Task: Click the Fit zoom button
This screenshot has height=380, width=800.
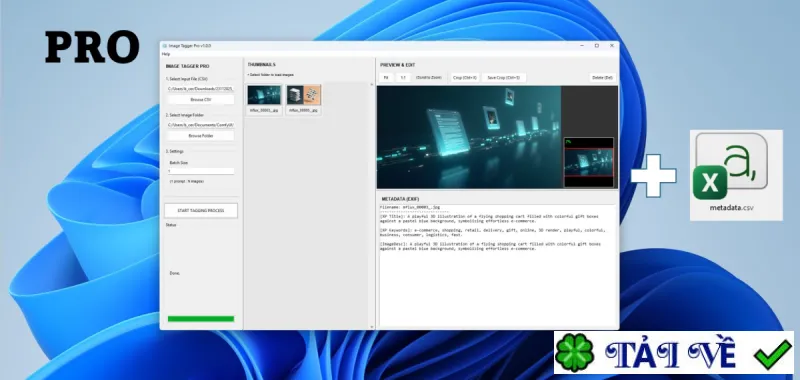Action: tap(386, 78)
